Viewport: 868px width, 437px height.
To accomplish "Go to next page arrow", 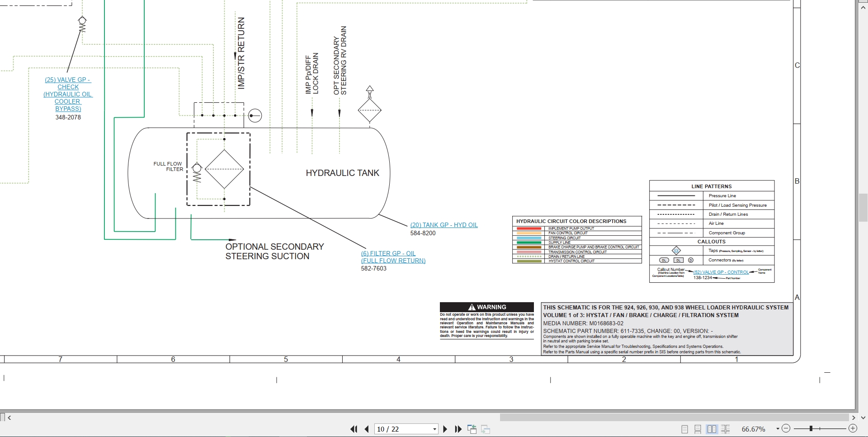I will pos(445,429).
